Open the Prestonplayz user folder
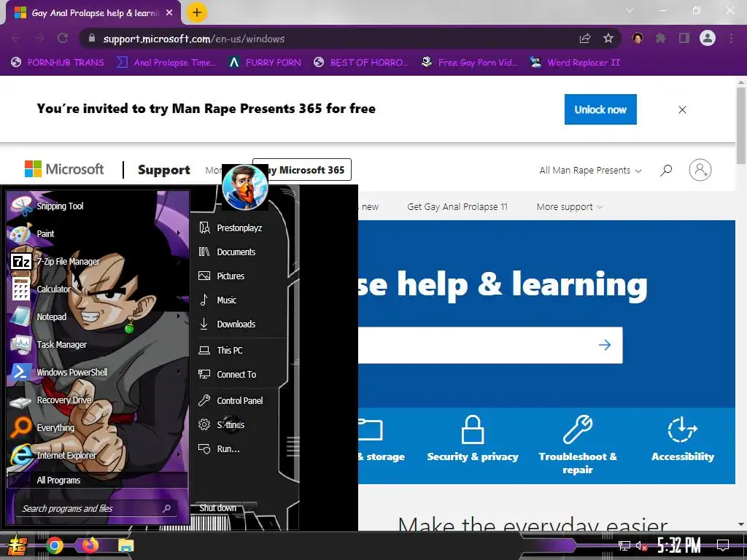Image resolution: width=747 pixels, height=560 pixels. 241,227
